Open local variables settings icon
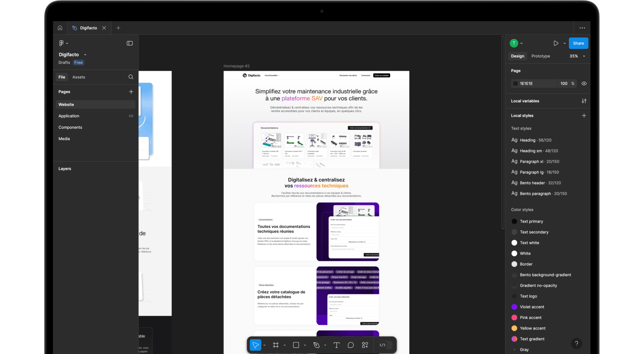This screenshot has height=354, width=644. pyautogui.click(x=584, y=101)
